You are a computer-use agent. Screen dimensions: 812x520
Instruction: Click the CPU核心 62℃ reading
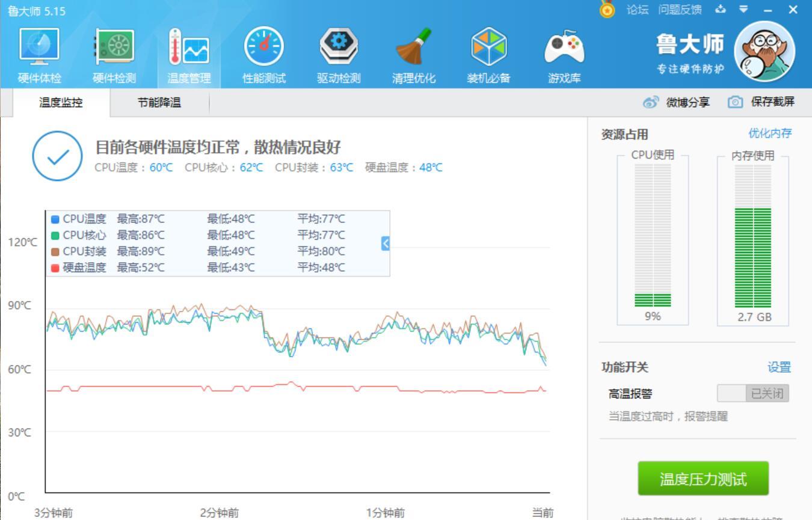tap(224, 168)
